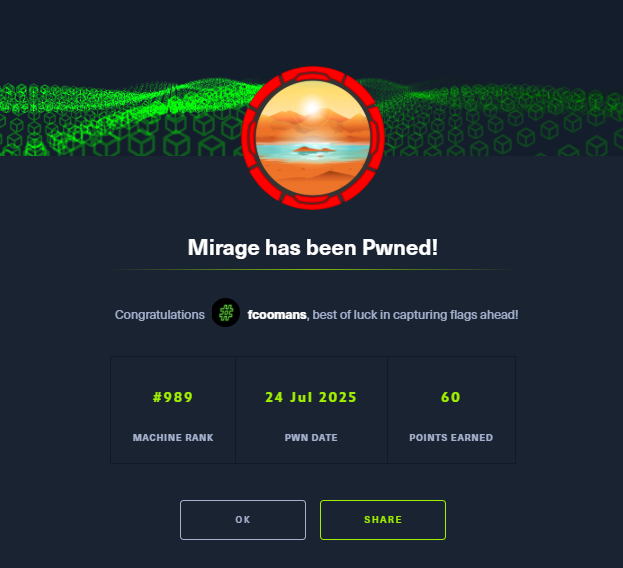Image resolution: width=623 pixels, height=568 pixels.
Task: Select the #989 machine rank value
Action: pyautogui.click(x=173, y=397)
